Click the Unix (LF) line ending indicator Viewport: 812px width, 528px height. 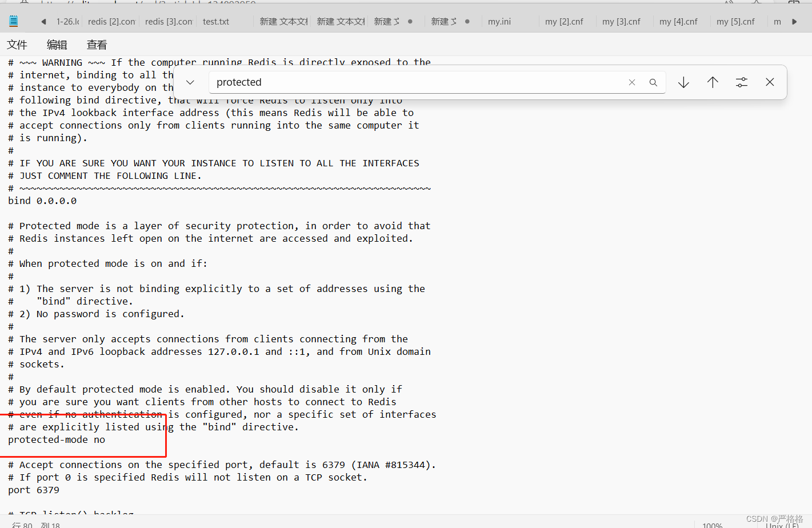click(782, 525)
